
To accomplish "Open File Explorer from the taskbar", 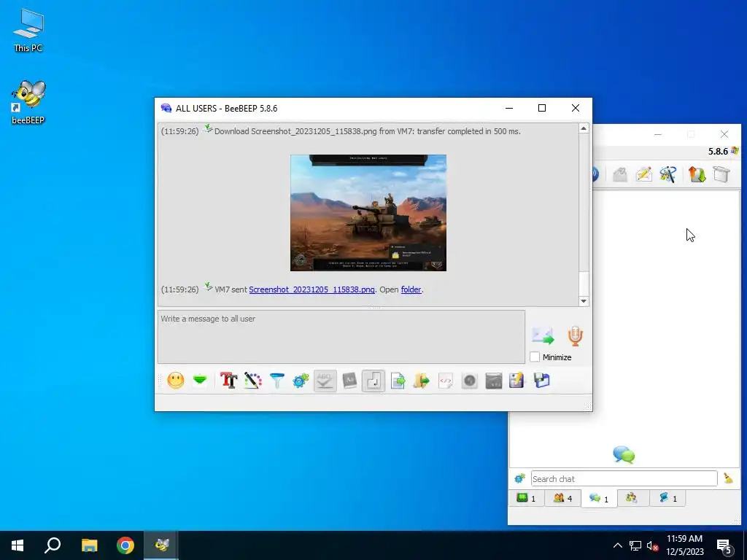I will point(89,545).
